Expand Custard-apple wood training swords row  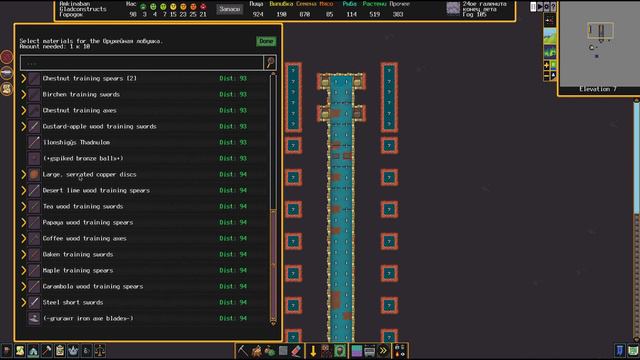point(24,127)
